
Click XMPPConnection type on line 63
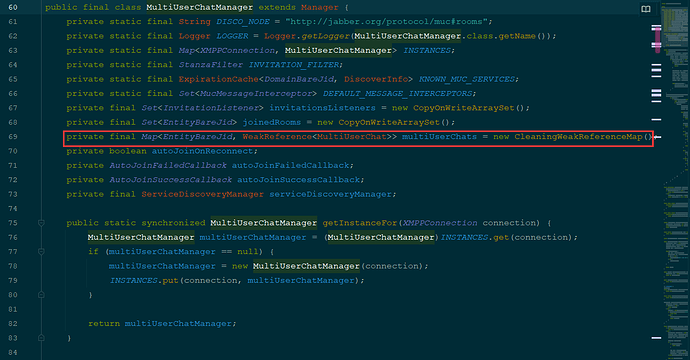(237, 51)
